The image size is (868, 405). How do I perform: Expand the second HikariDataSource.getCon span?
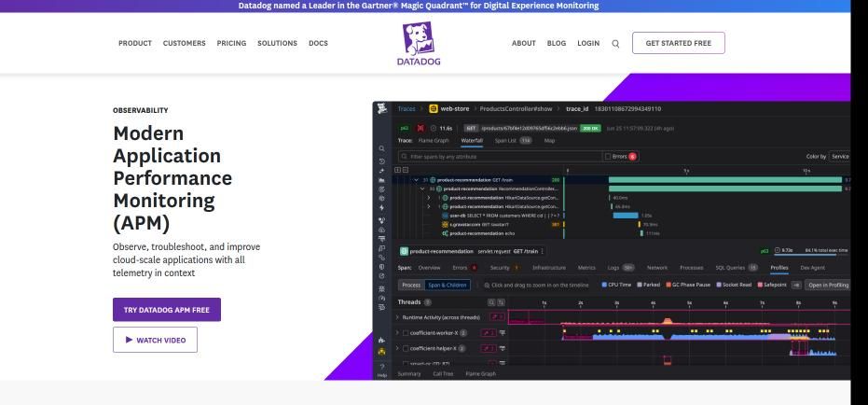pyautogui.click(x=429, y=206)
